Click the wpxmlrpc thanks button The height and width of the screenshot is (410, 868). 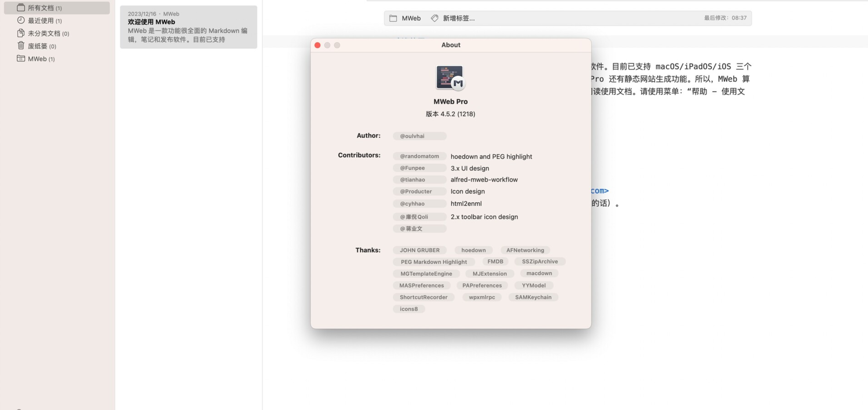click(x=482, y=297)
